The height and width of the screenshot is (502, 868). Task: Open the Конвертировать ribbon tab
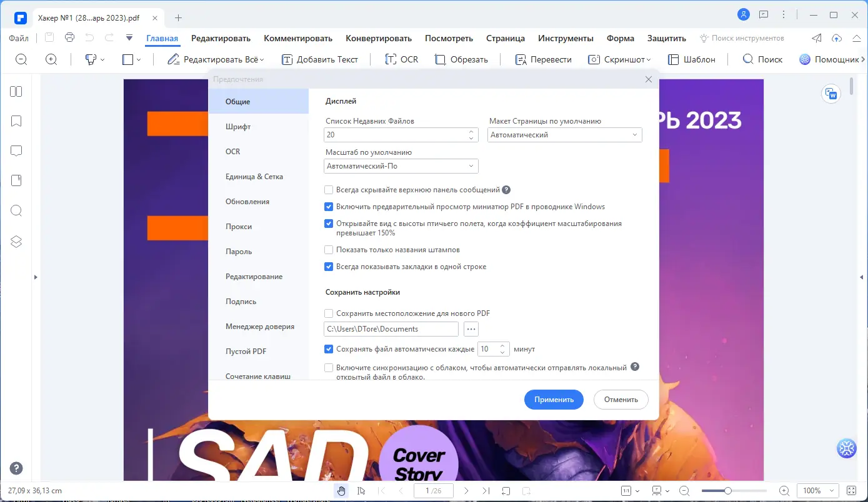click(379, 38)
